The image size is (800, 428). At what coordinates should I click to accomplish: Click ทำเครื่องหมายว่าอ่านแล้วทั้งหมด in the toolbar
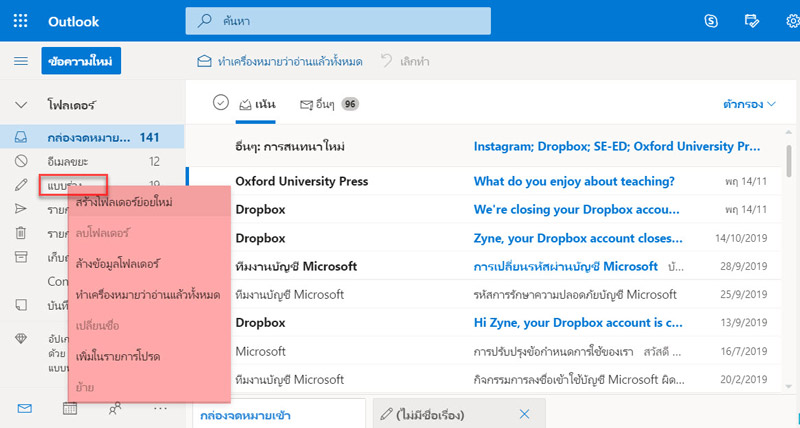point(280,61)
